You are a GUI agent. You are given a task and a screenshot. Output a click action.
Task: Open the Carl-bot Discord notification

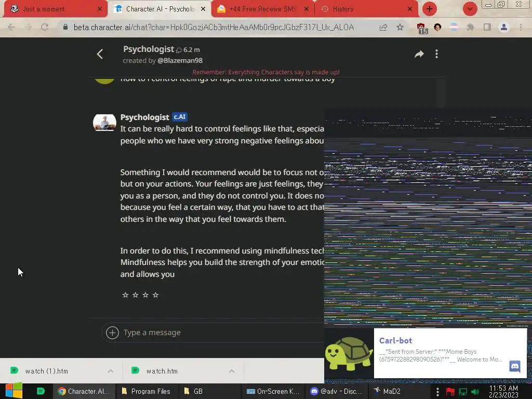(x=450, y=353)
